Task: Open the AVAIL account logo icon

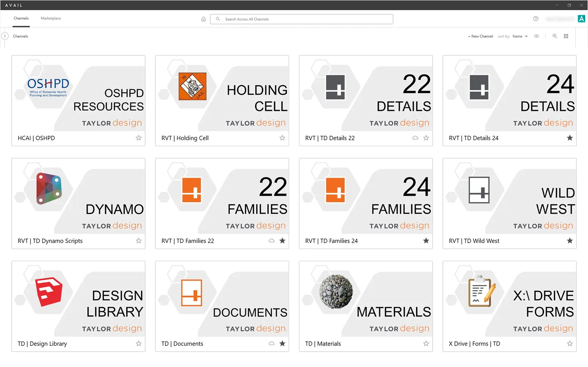Action: 582,19
